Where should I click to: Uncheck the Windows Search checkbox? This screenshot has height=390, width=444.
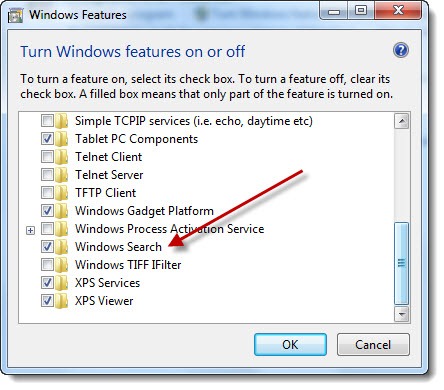47,247
